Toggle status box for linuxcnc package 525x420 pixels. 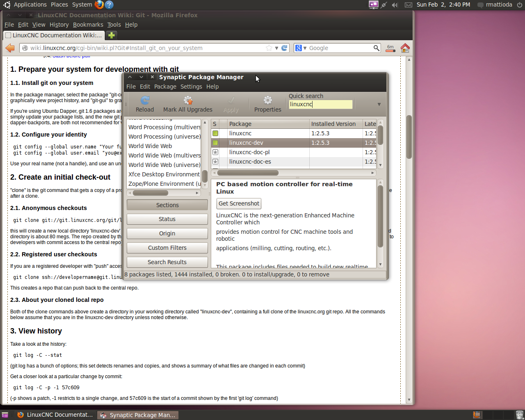click(x=215, y=133)
